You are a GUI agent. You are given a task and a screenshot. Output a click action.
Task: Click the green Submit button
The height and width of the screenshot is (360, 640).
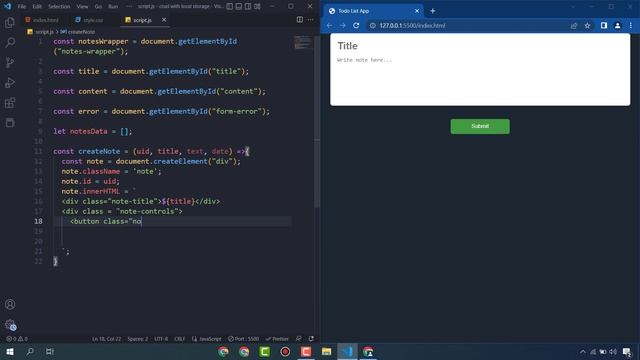click(480, 126)
